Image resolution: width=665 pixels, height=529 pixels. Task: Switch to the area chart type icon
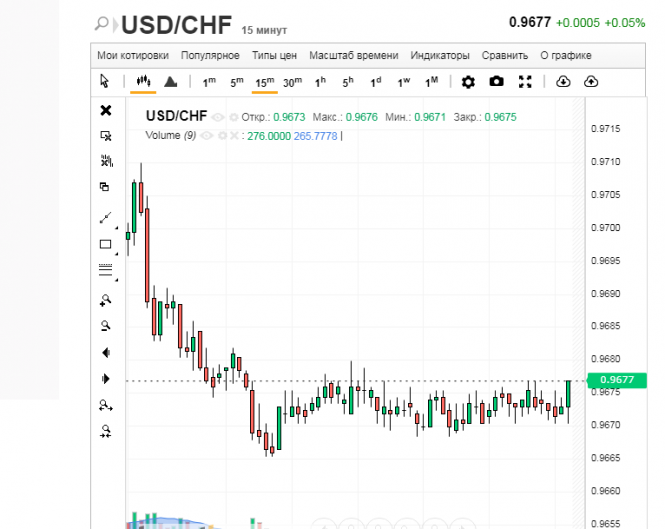(x=171, y=82)
